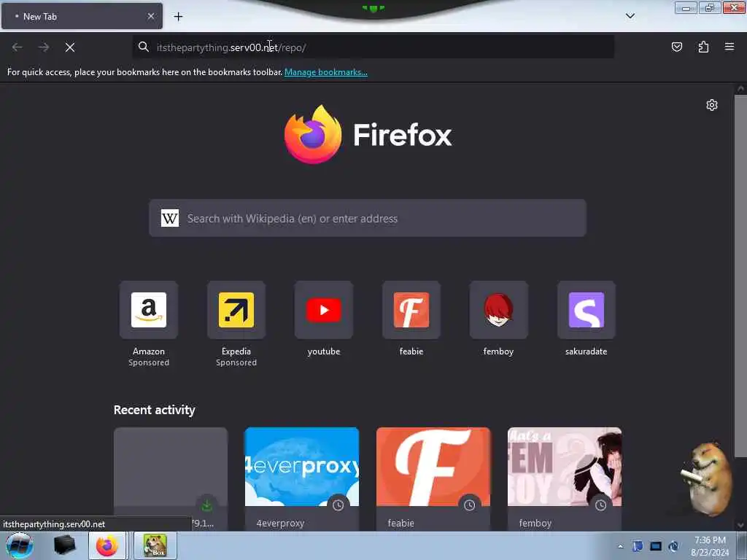The height and width of the screenshot is (560, 747).
Task: Expand the list all tabs chevron
Action: point(630,16)
